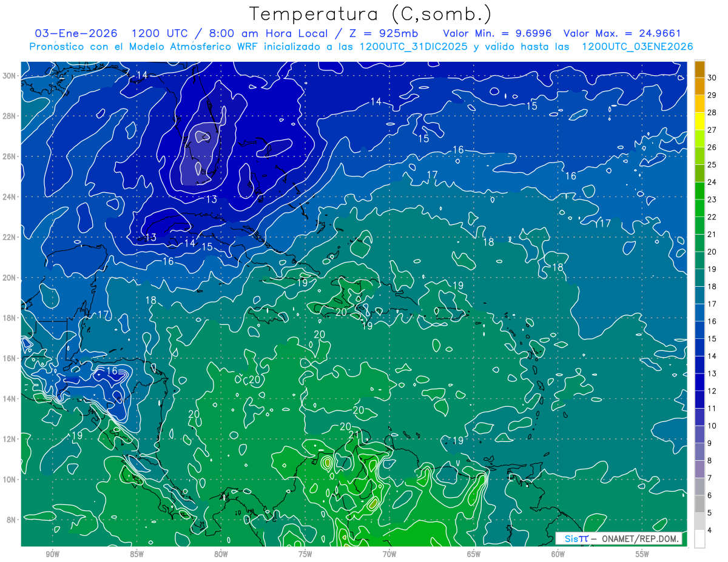The height and width of the screenshot is (562, 728).
Task: Click the "10N" latitude axis label
Action: 10,480
